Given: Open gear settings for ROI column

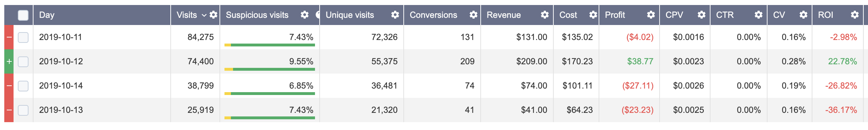Looking at the screenshot, I should pos(855,15).
